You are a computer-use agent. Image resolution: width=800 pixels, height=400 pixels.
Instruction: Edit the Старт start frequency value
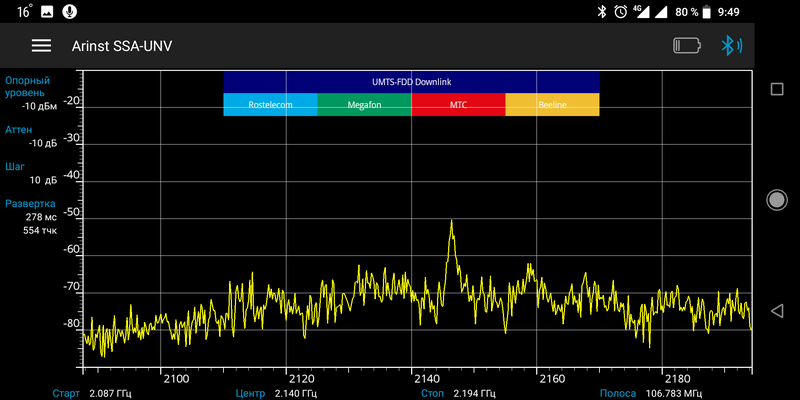pyautogui.click(x=110, y=393)
